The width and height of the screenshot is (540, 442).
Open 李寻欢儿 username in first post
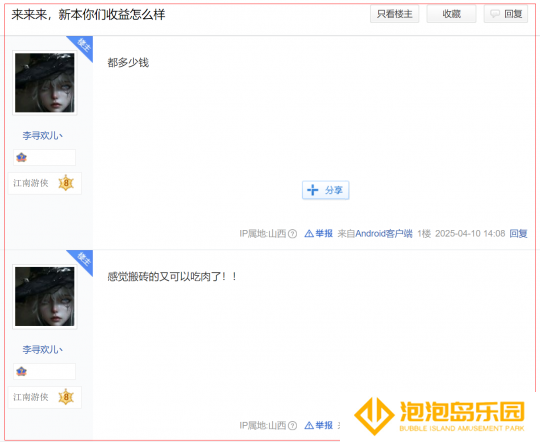(43, 135)
